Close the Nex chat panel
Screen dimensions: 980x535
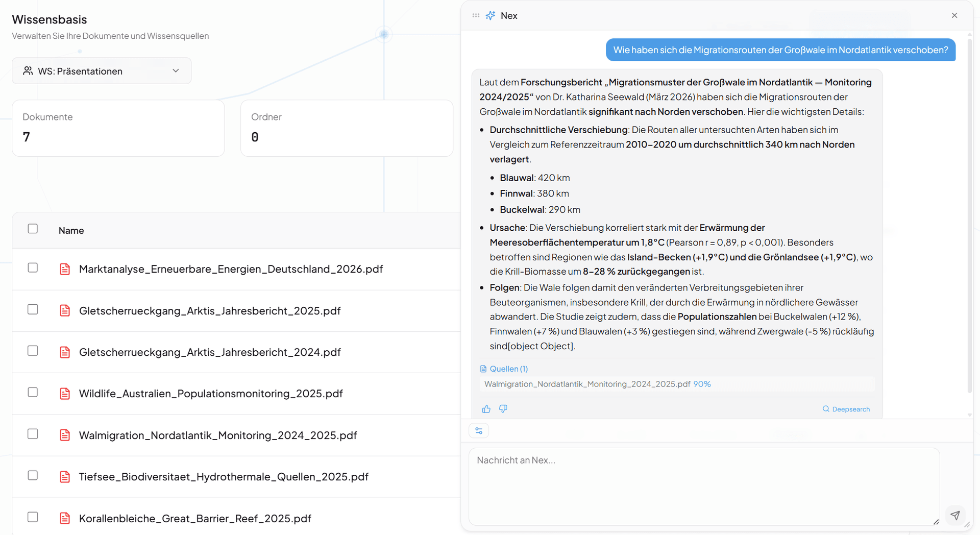(x=954, y=16)
